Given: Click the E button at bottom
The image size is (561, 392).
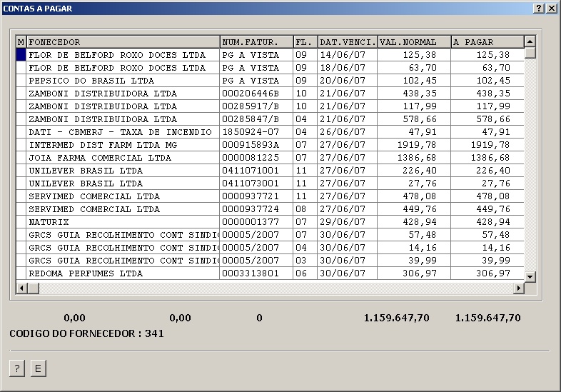Looking at the screenshot, I should click(x=39, y=368).
